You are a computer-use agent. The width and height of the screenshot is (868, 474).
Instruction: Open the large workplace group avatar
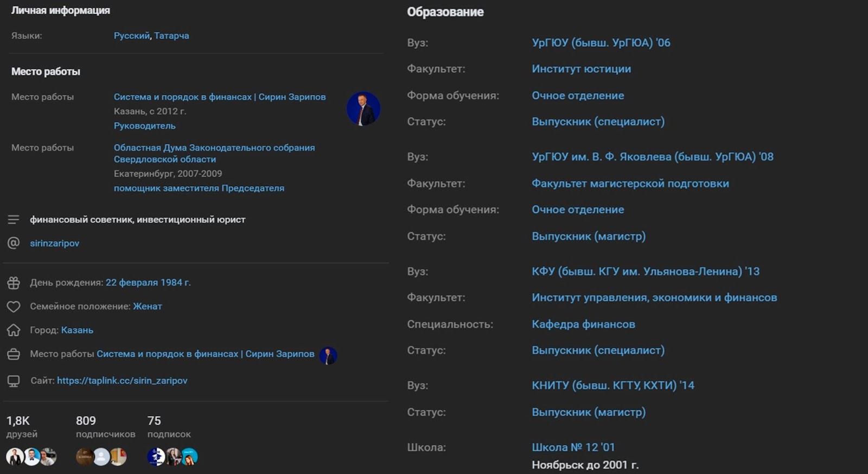tap(363, 109)
